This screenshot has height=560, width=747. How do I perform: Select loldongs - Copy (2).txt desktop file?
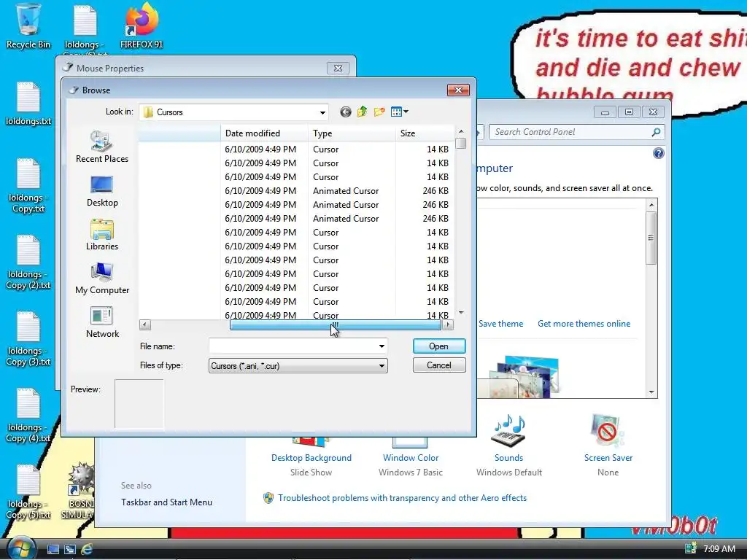28,262
